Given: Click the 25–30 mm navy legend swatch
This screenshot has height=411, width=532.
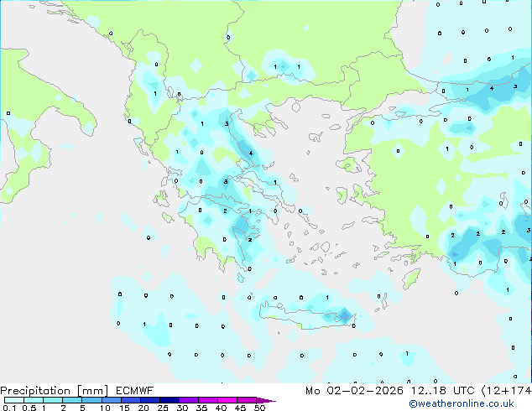Looking at the screenshot, I should coord(170,400).
